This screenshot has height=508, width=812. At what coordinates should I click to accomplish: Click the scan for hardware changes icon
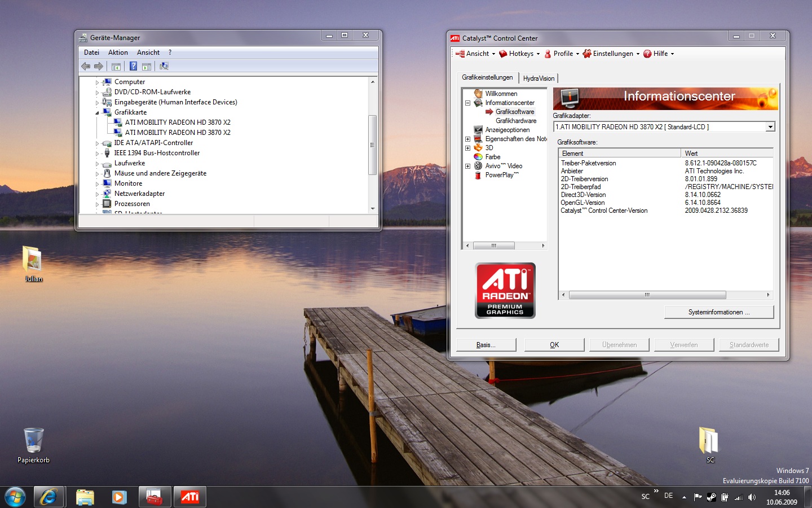coord(164,66)
